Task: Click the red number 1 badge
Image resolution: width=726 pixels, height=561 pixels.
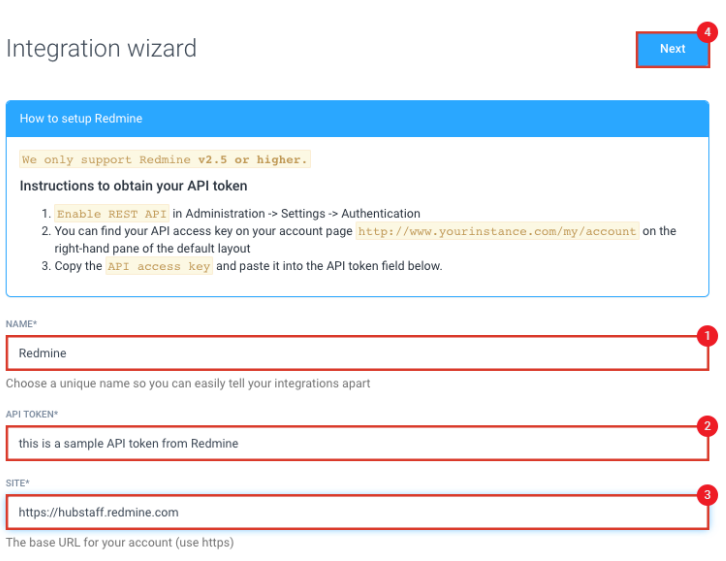Action: coord(707,337)
